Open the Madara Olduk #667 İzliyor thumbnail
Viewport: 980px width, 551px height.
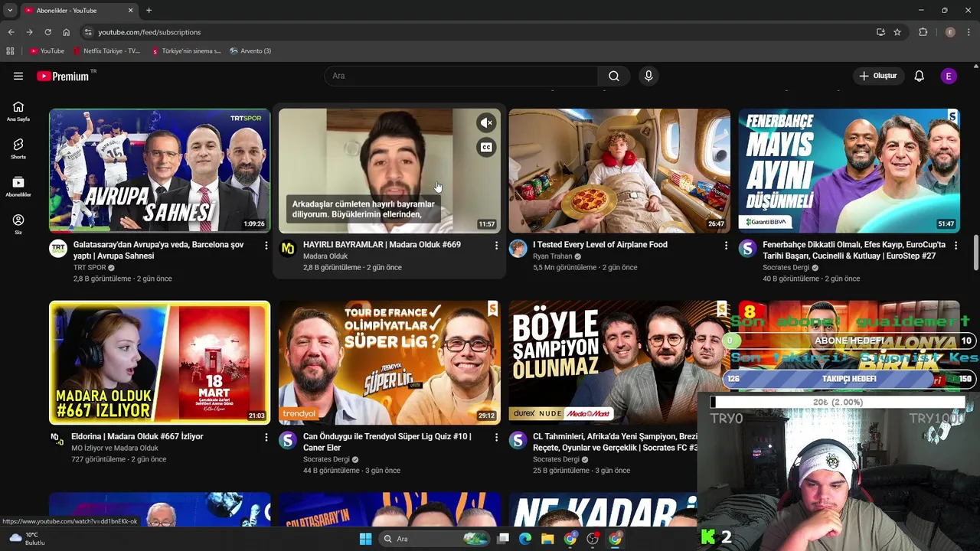point(159,363)
